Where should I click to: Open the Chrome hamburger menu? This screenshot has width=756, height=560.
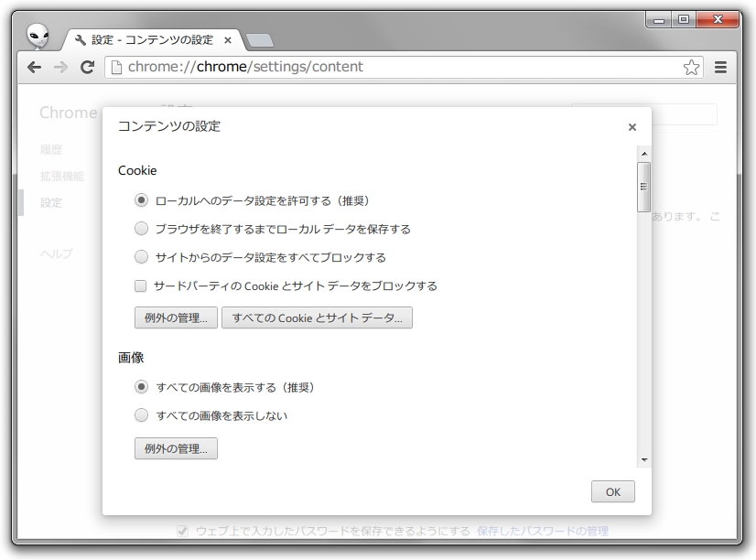722,67
